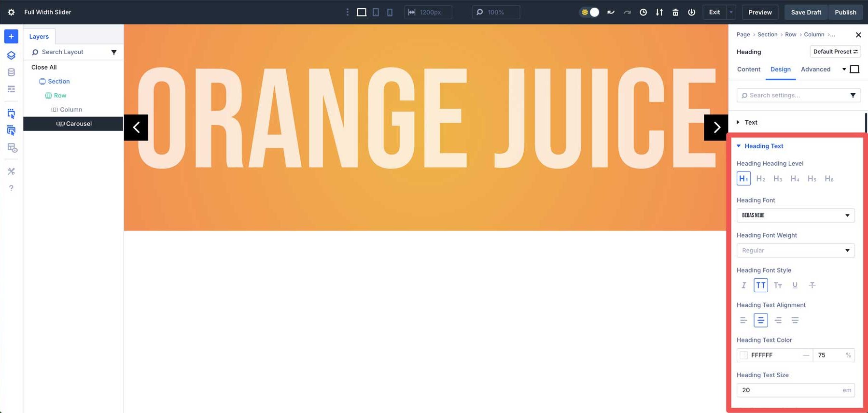Filter settings with funnel icon
Screen dimensions: 868x413
pyautogui.click(x=853, y=95)
